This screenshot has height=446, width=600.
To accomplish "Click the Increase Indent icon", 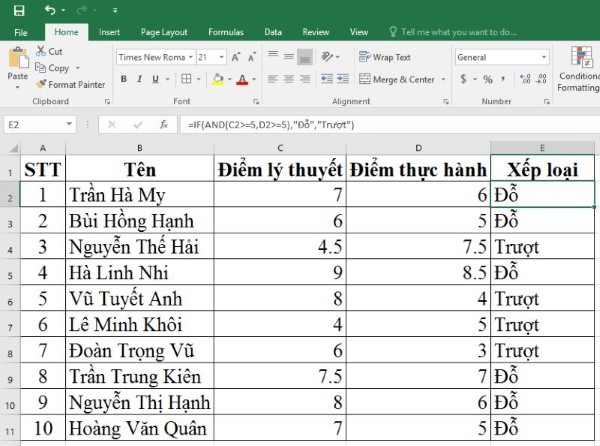I will tap(343, 79).
